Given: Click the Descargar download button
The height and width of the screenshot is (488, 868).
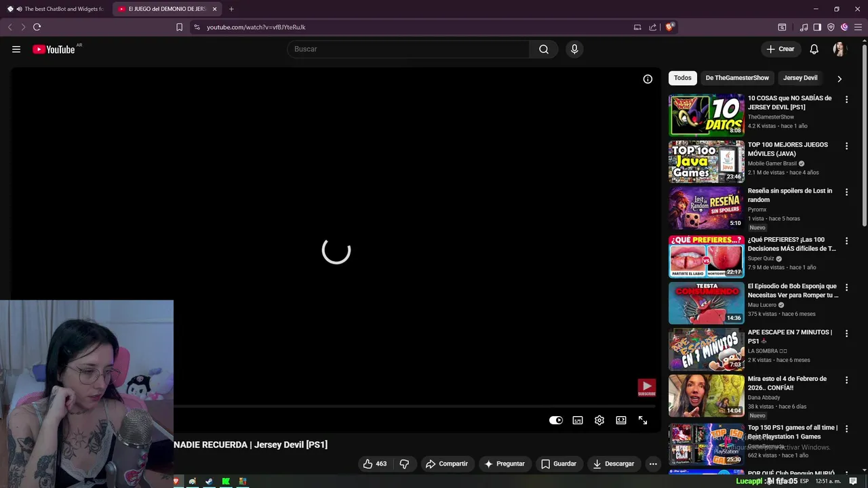Looking at the screenshot, I should pos(613,464).
